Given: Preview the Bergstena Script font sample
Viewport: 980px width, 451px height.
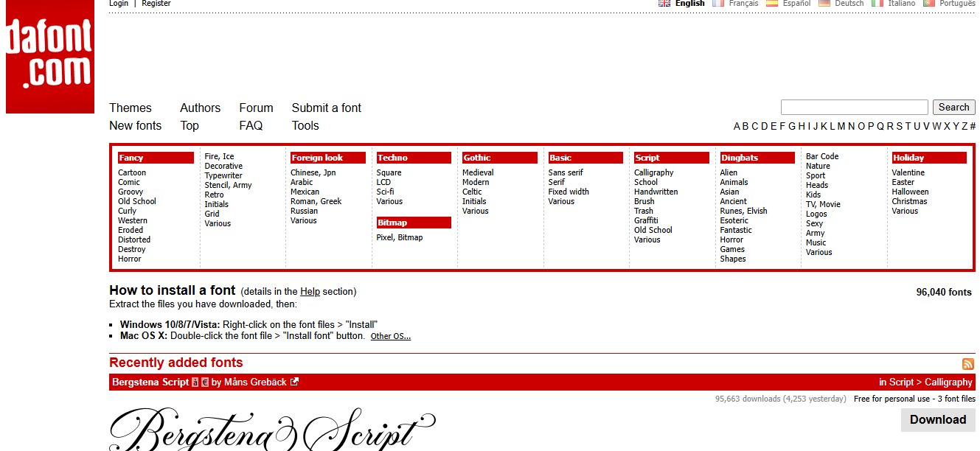Looking at the screenshot, I should [273, 429].
